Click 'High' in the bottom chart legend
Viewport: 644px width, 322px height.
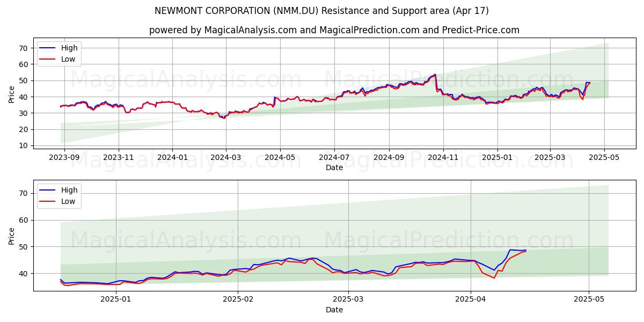pyautogui.click(x=69, y=190)
